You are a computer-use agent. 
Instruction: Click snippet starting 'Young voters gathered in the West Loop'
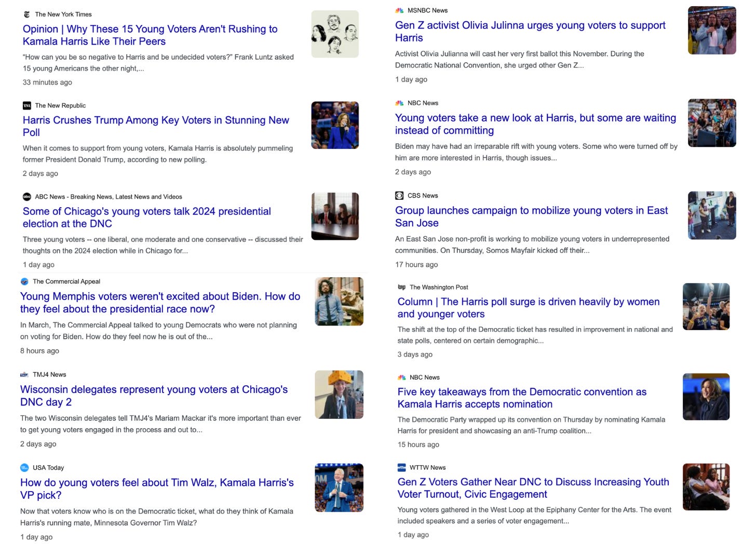point(534,515)
